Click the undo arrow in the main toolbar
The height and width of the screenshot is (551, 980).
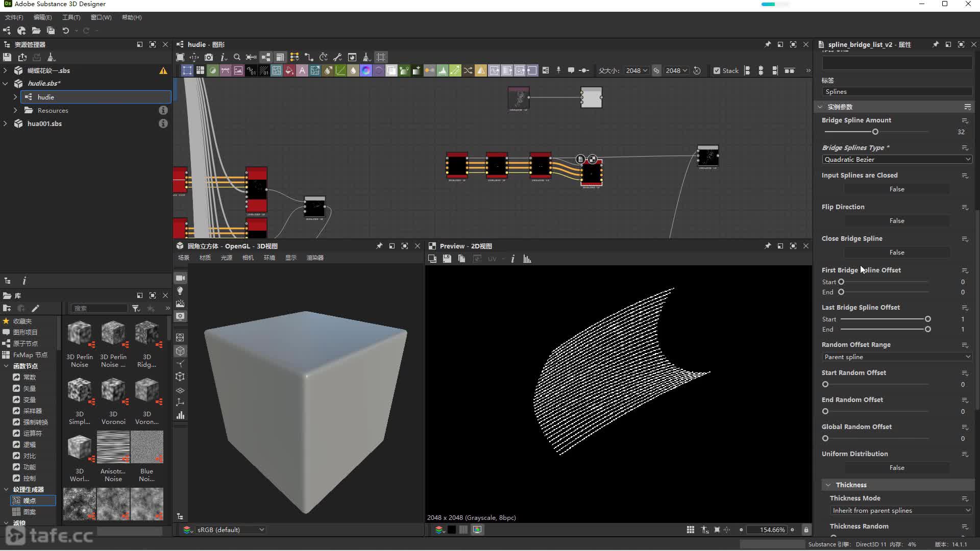pos(66,31)
